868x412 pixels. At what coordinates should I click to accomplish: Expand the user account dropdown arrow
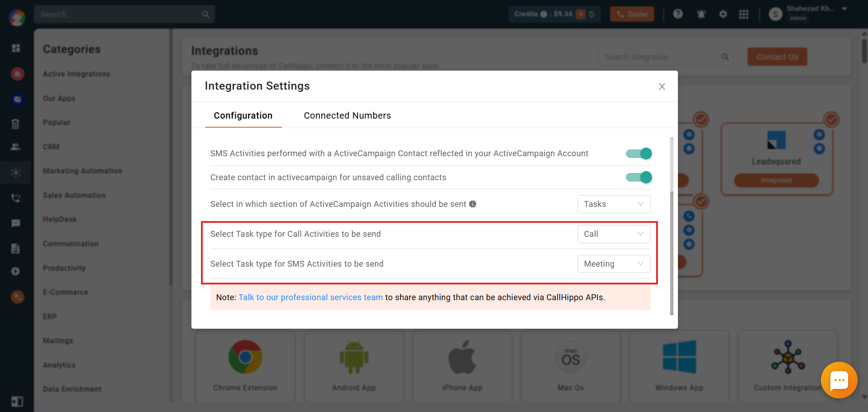pyautogui.click(x=844, y=9)
